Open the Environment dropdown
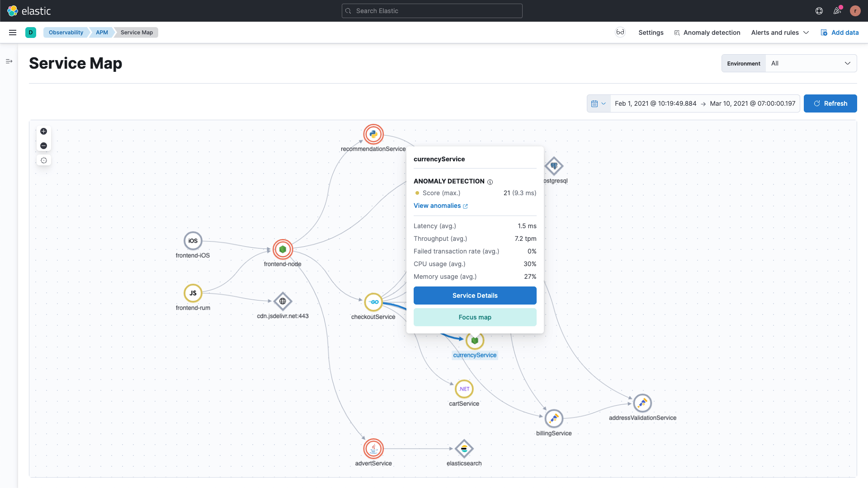The height and width of the screenshot is (488, 868). coord(811,63)
